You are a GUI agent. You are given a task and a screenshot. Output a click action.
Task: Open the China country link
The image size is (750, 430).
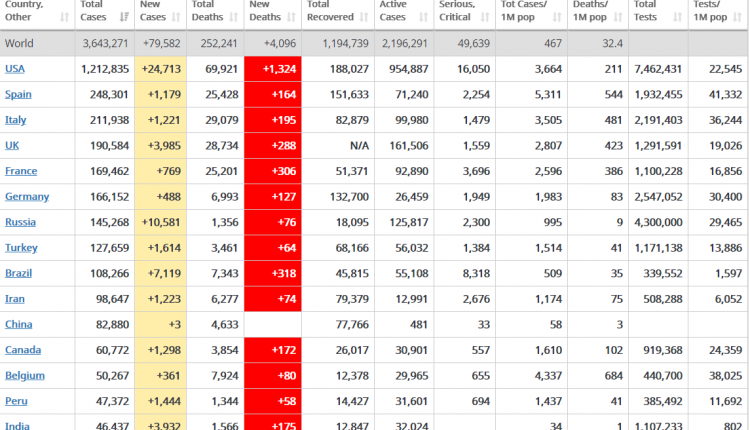tap(19, 324)
